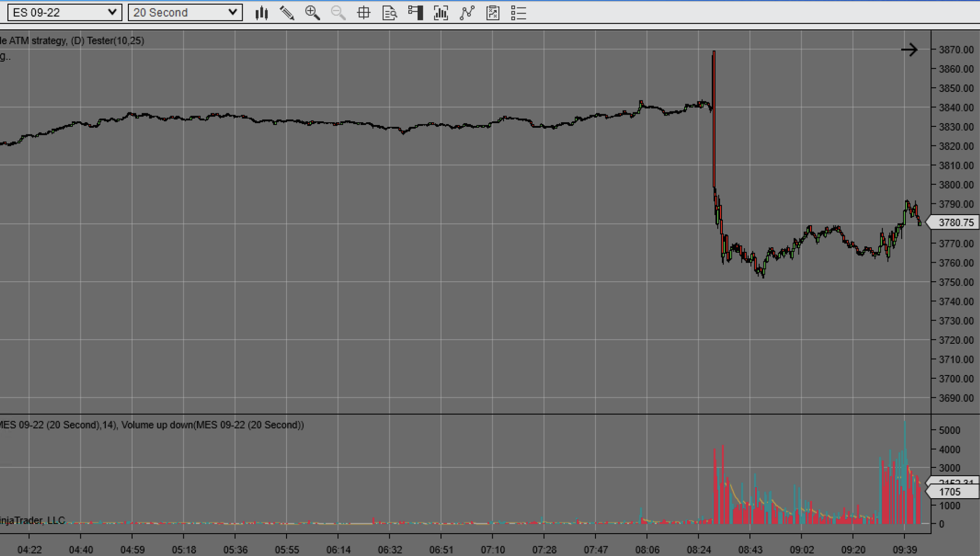Click the 1705 volume value marker
The height and width of the screenshot is (556, 980).
click(952, 492)
